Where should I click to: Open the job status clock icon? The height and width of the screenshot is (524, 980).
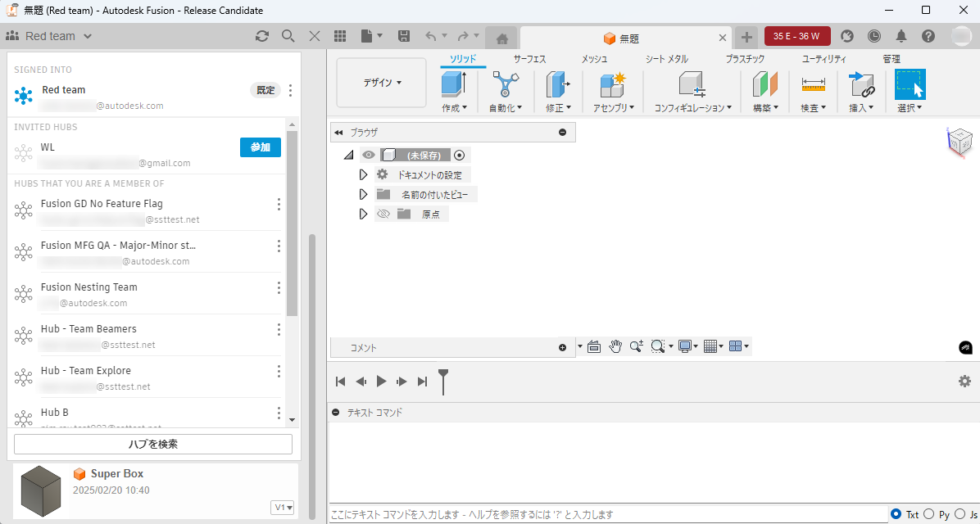[874, 36]
